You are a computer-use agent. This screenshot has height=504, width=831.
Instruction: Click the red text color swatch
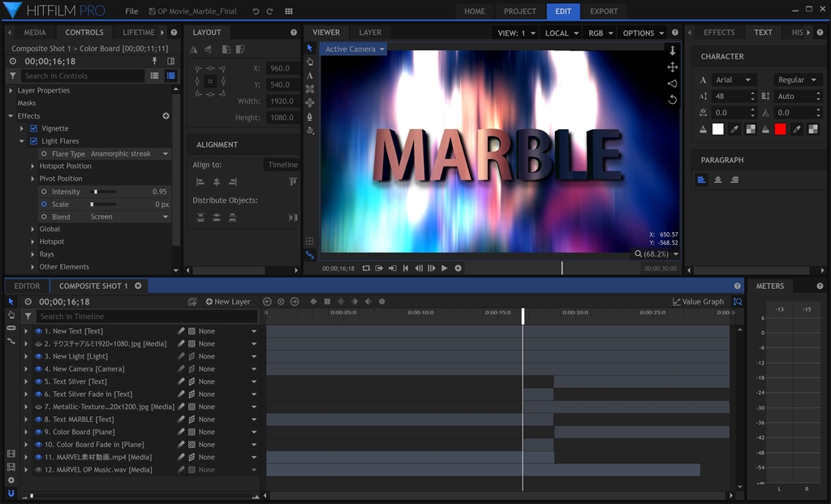coord(780,129)
